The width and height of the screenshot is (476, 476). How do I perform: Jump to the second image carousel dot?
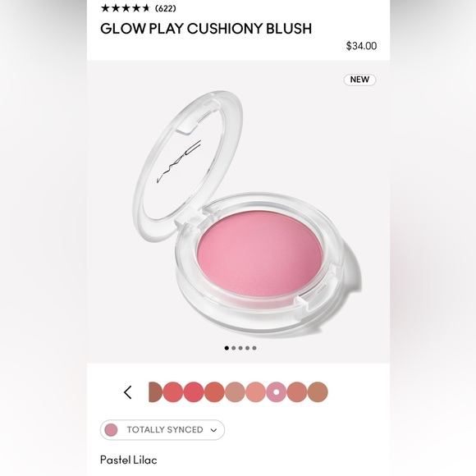(x=234, y=348)
